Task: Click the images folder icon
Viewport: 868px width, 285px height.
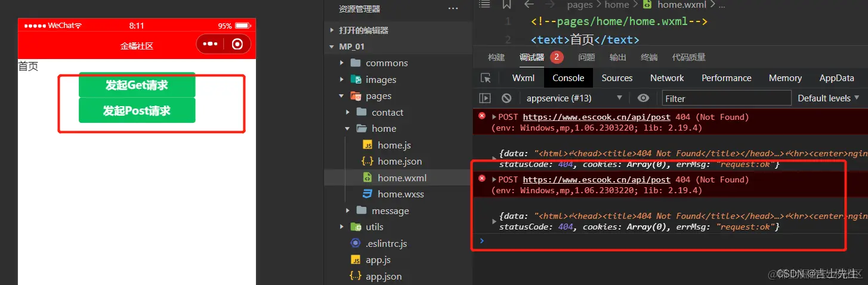Action: 356,79
